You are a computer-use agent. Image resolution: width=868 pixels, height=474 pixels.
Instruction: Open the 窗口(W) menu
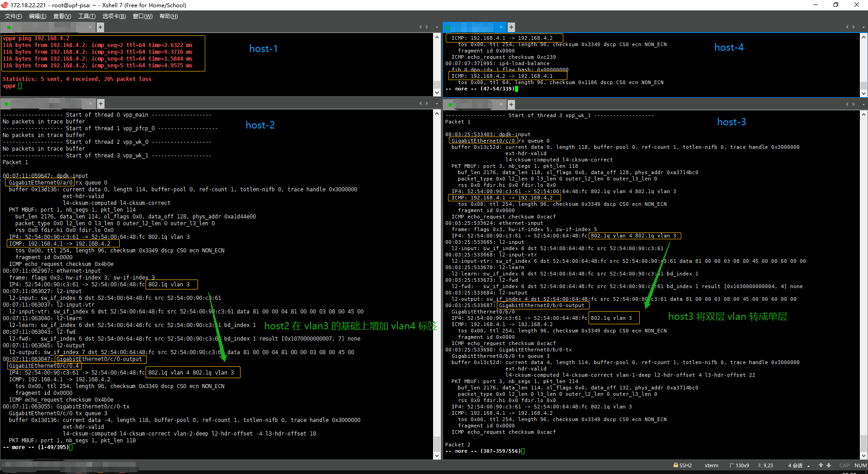point(142,16)
